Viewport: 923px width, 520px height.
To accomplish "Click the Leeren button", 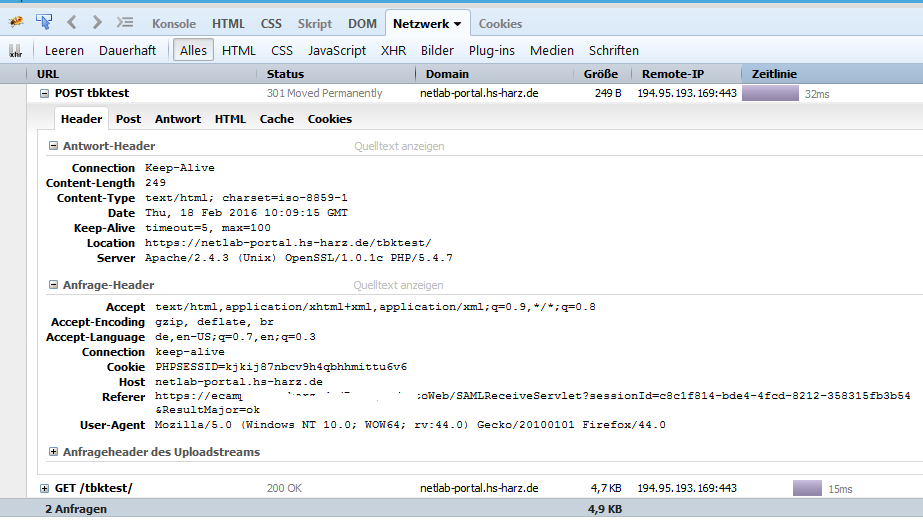I will tap(64, 50).
